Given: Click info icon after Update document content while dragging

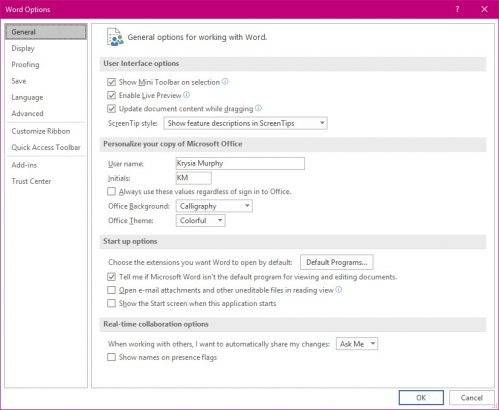Looking at the screenshot, I should coord(258,108).
